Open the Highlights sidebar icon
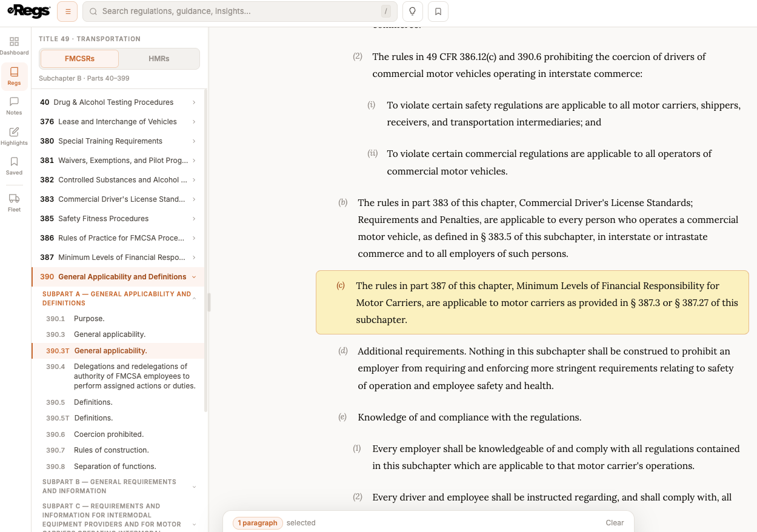This screenshot has height=532, width=757. tap(14, 136)
